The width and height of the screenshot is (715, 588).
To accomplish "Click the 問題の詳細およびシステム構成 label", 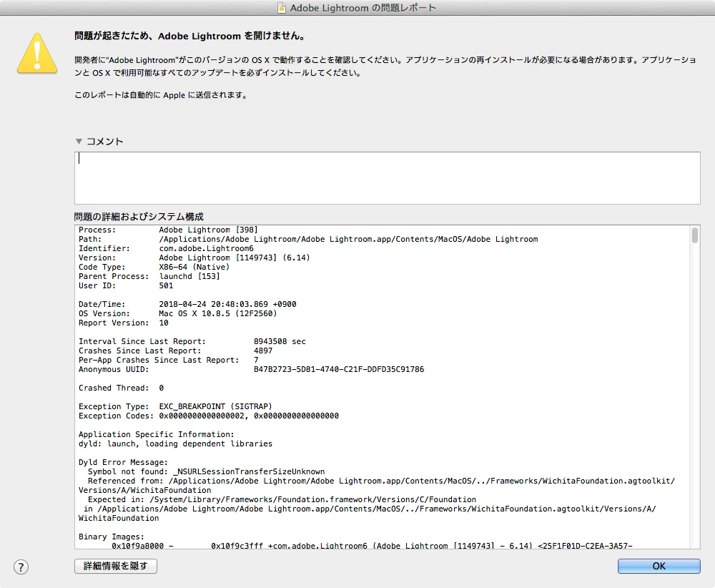I will 139,217.
